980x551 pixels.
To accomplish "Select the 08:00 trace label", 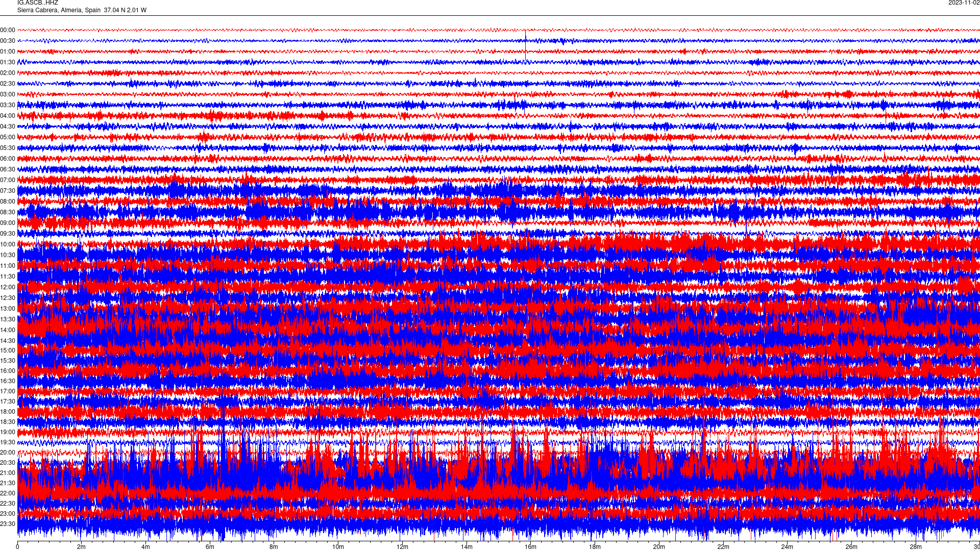I will (x=8, y=202).
